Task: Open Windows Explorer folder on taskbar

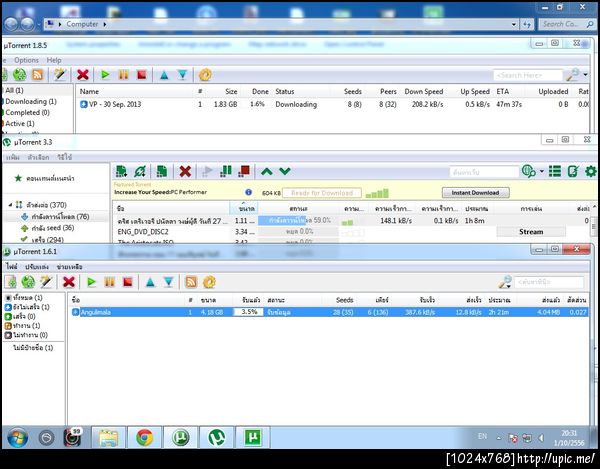Action: click(x=109, y=437)
